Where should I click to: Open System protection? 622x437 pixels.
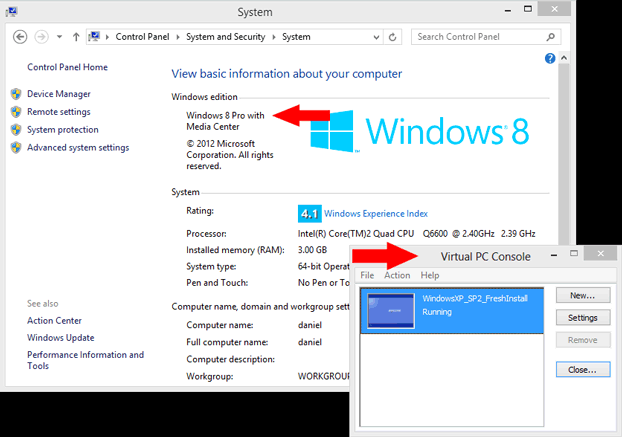coord(63,130)
